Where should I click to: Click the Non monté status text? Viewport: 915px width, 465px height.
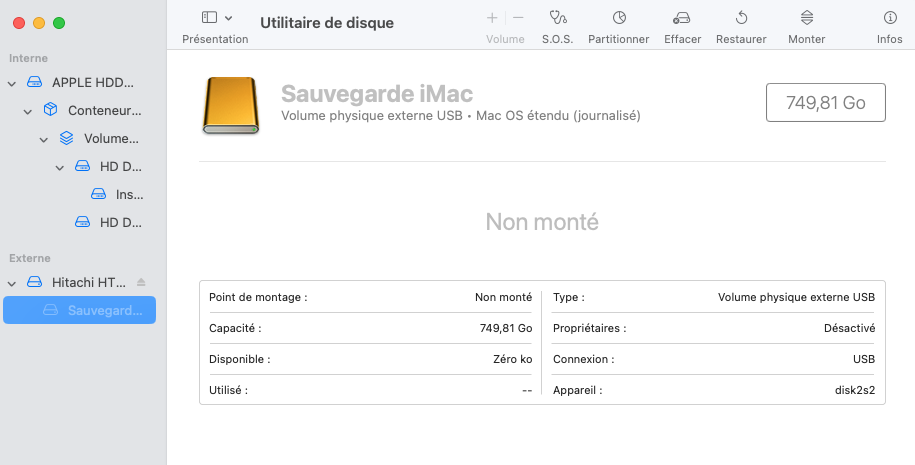click(542, 222)
